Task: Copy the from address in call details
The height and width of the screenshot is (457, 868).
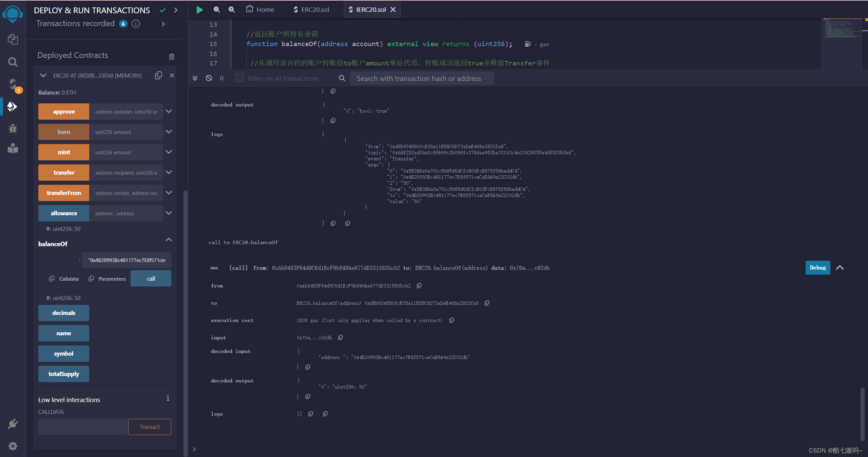Action: pyautogui.click(x=419, y=286)
